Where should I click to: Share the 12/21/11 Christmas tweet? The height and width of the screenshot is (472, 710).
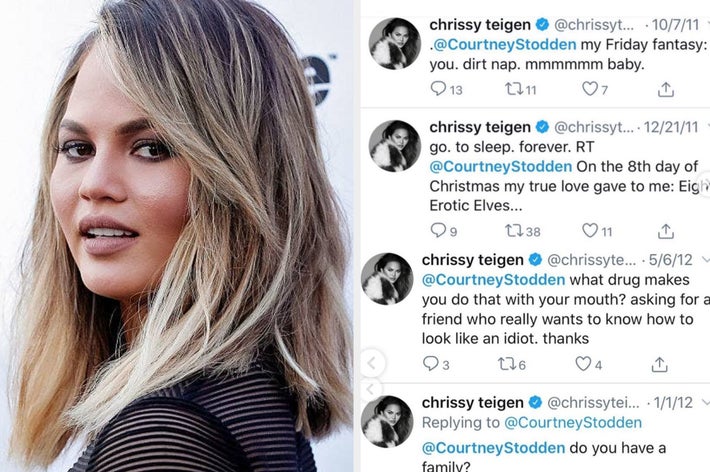(x=666, y=231)
